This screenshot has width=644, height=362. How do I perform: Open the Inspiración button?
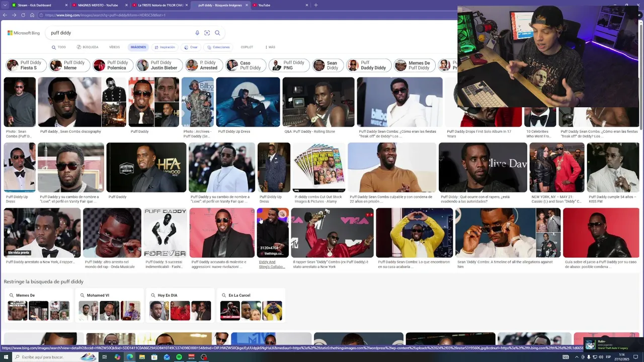(165, 47)
